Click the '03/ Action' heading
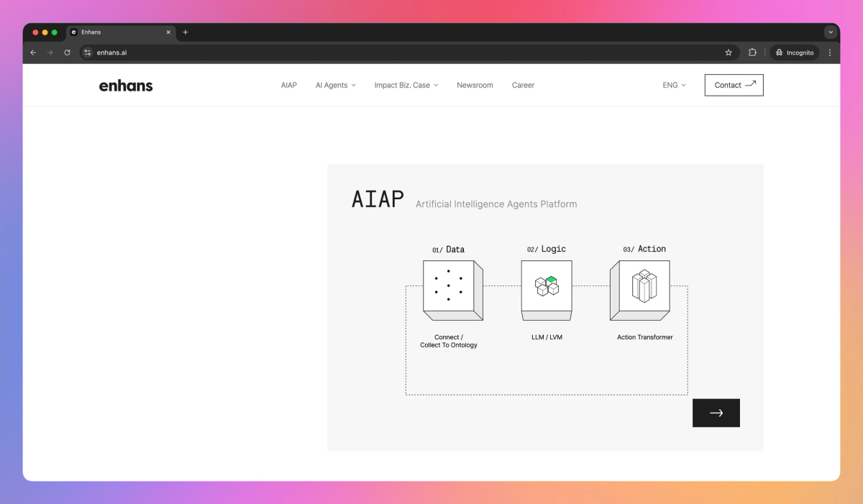This screenshot has height=504, width=863. click(x=644, y=249)
